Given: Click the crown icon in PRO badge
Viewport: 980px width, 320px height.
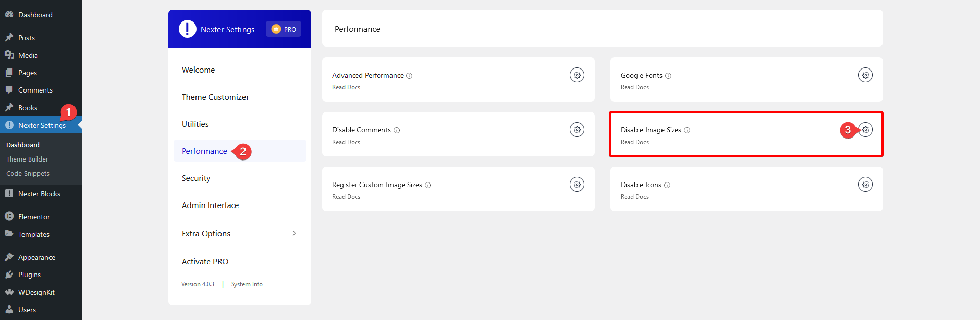Looking at the screenshot, I should pyautogui.click(x=276, y=29).
